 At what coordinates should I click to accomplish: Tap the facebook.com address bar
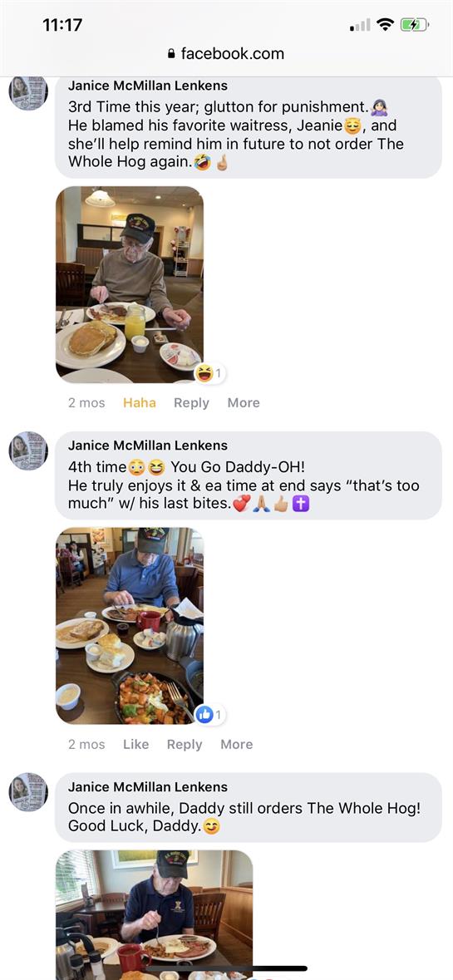[226, 54]
